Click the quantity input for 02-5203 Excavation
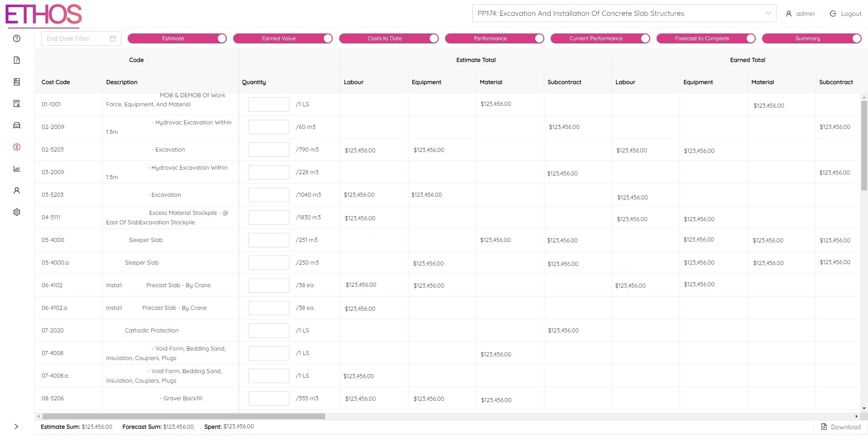Screen dimensions: 868x436 click(269, 150)
